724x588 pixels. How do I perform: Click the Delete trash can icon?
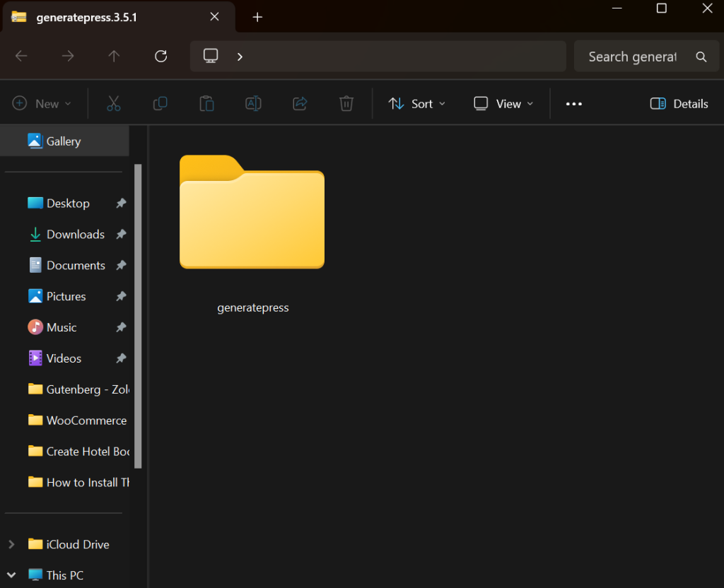[346, 104]
